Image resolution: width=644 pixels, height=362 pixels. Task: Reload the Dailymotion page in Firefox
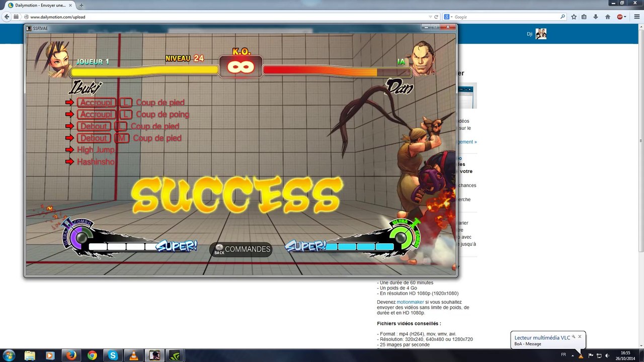436,17
